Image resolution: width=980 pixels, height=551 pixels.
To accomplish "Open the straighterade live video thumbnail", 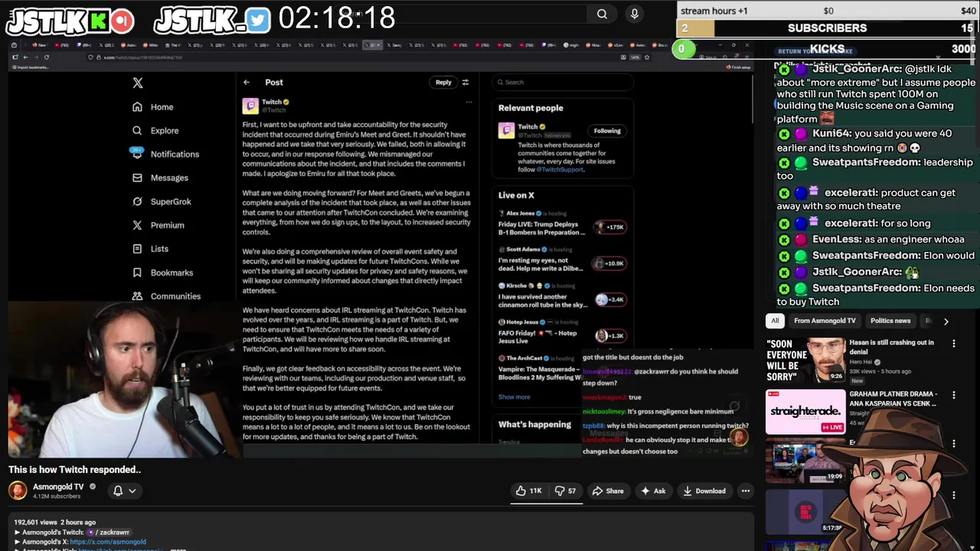I will pyautogui.click(x=805, y=412).
